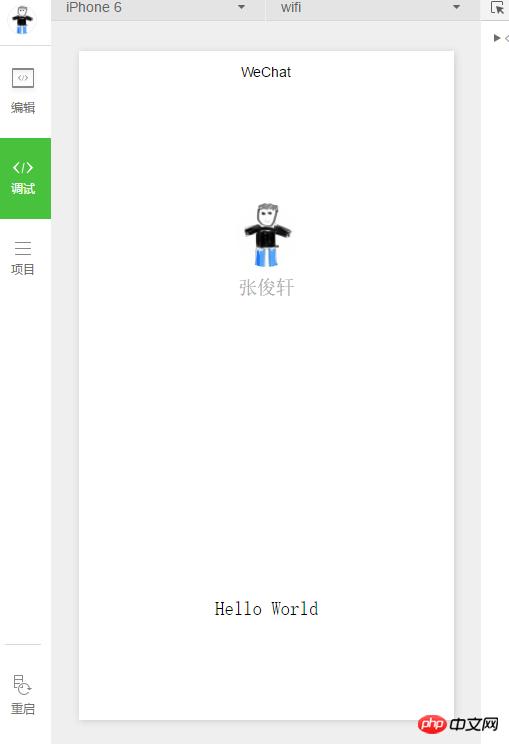Click the 重启 label text
Screen dimensions: 509x744
(23, 708)
